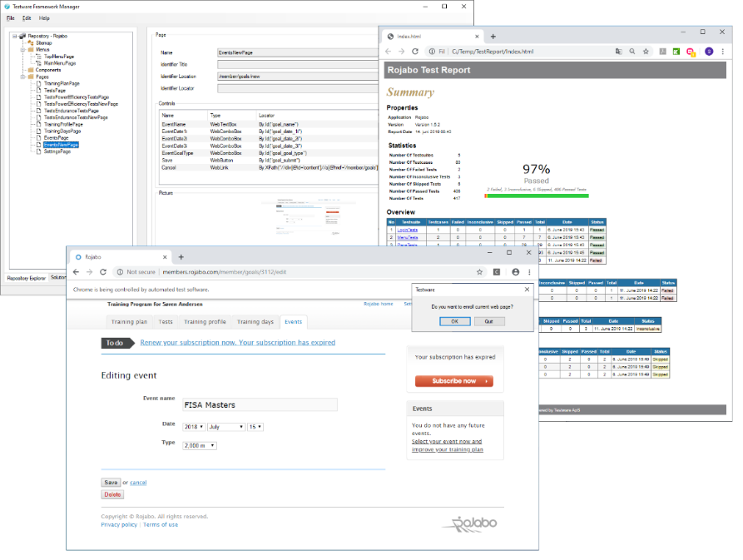Open the profile icon in Rojabo browser
This screenshot has width=743, height=560.
pyautogui.click(x=516, y=272)
